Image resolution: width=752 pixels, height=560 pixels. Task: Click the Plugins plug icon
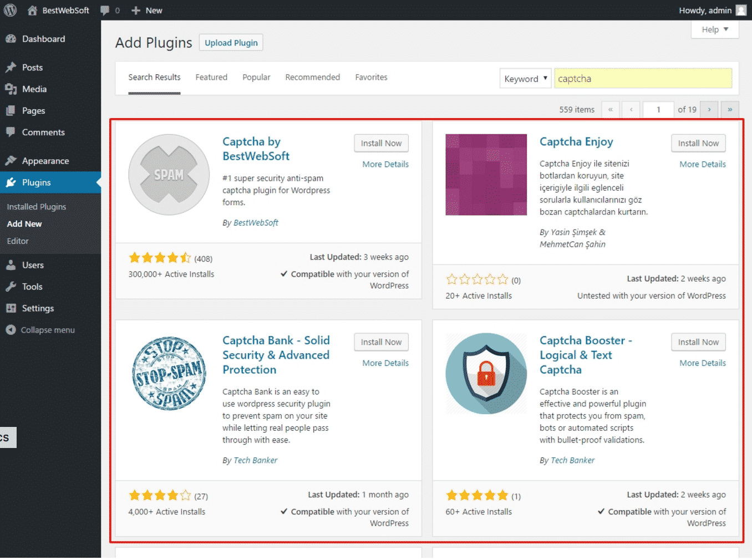(x=11, y=182)
